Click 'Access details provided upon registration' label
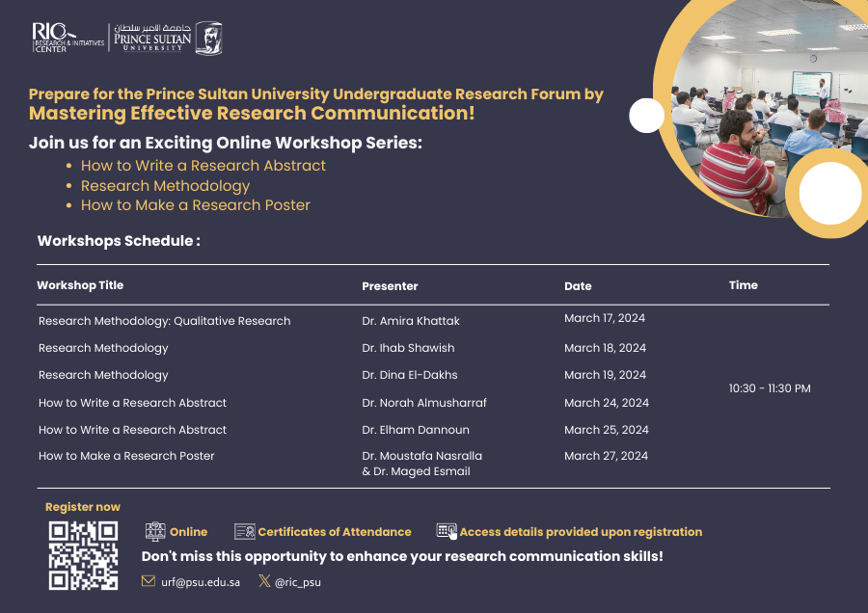Viewport: 868px width, 613px height. click(x=581, y=532)
